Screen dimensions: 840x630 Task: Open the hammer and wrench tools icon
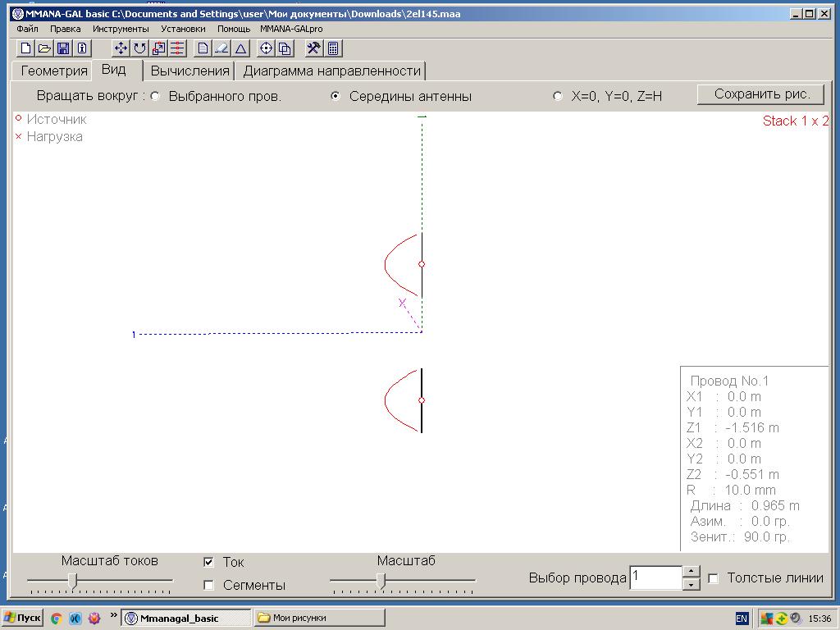313,48
